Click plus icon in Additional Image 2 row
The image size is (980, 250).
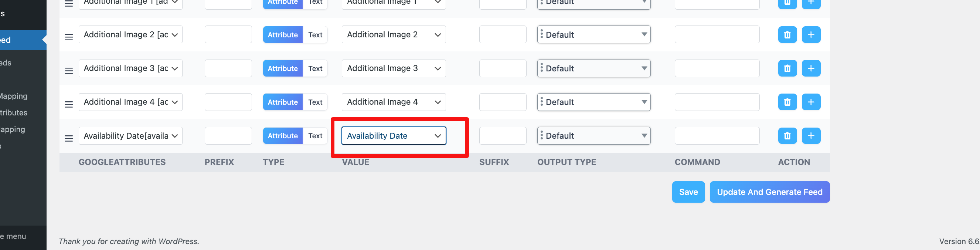coord(811,35)
